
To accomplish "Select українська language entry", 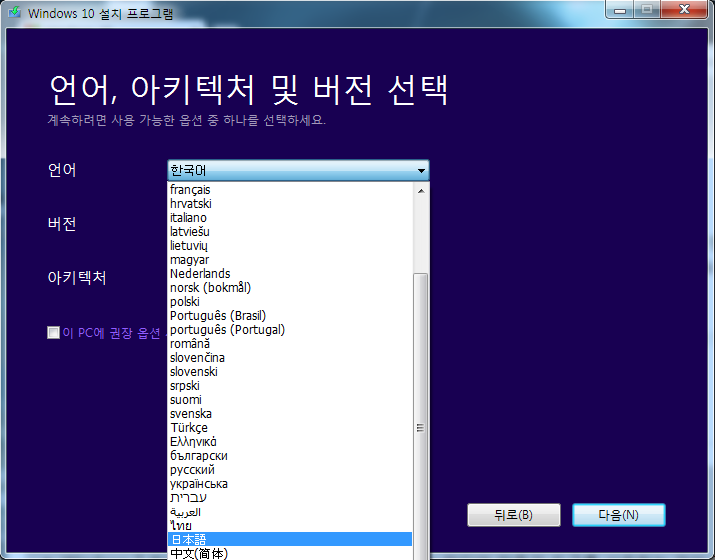I will 290,484.
